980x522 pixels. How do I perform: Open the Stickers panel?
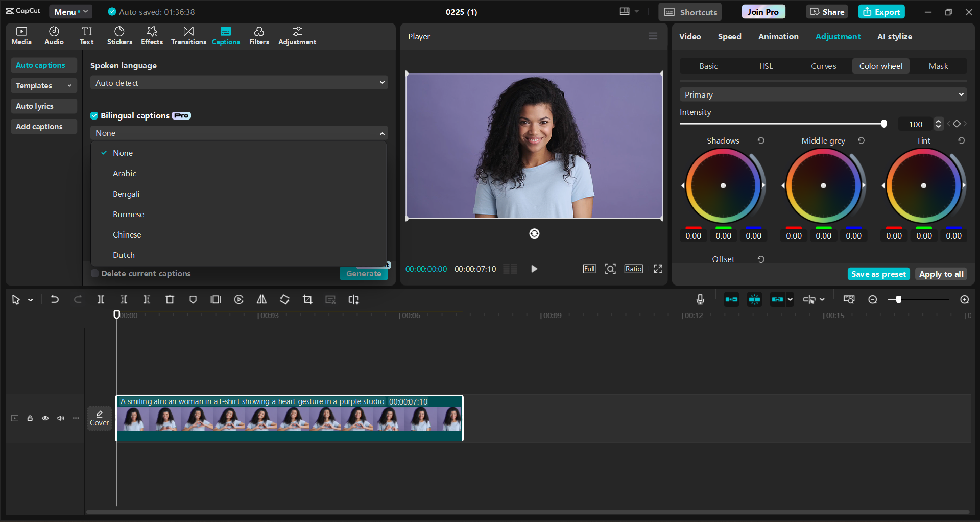coord(119,35)
